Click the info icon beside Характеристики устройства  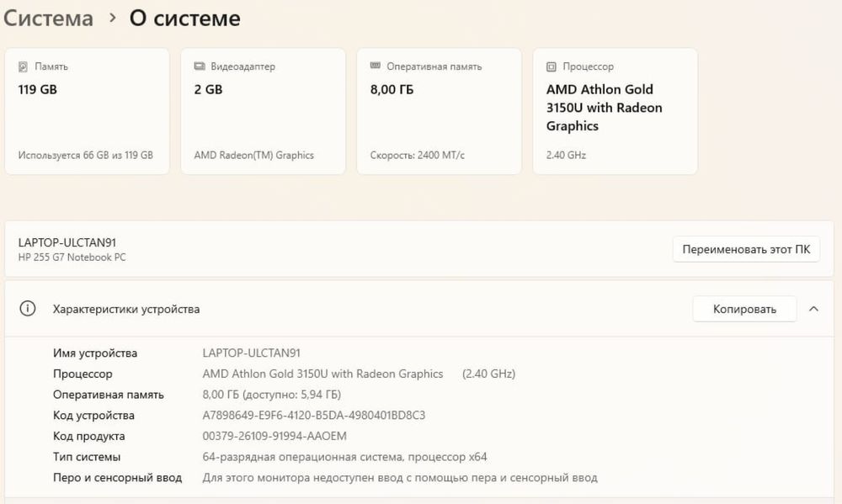click(28, 309)
